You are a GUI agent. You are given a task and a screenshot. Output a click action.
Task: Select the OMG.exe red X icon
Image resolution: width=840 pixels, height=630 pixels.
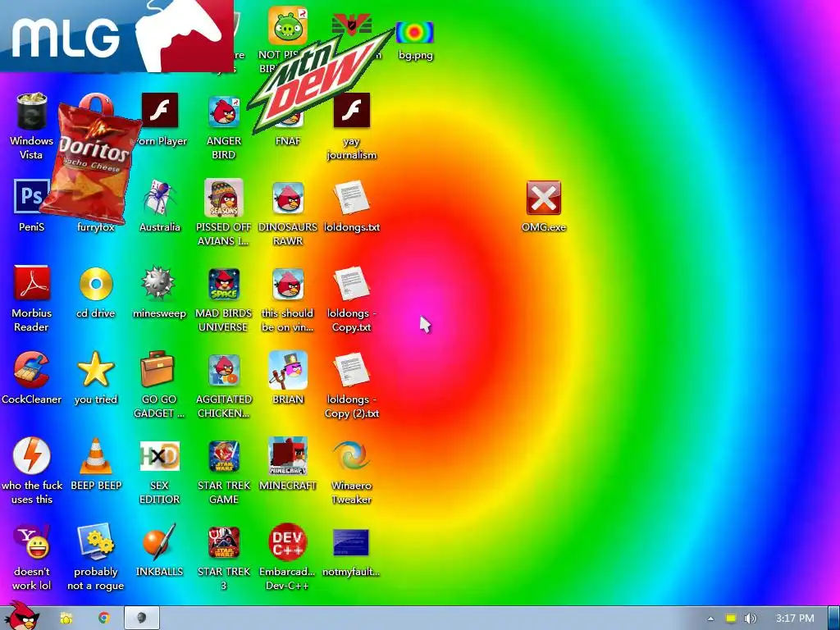543,198
